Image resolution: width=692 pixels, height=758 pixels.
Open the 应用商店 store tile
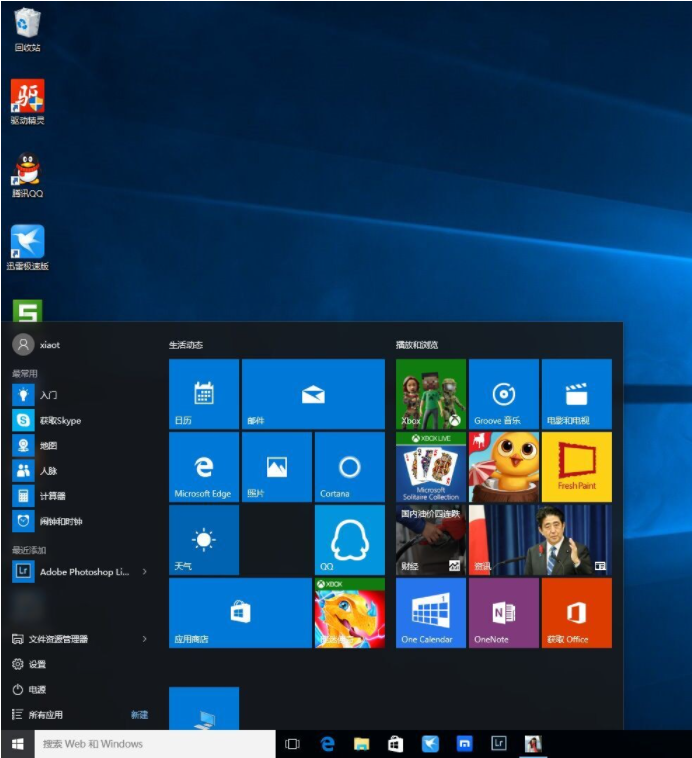pos(240,612)
